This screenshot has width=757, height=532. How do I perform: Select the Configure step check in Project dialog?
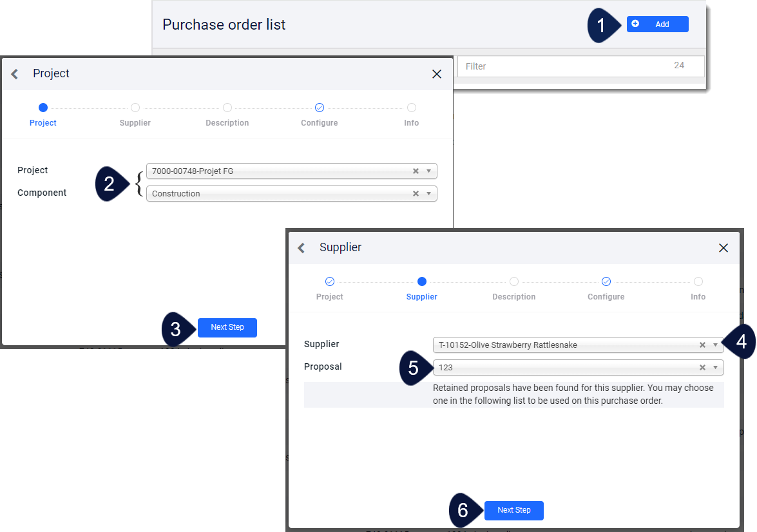pyautogui.click(x=320, y=108)
